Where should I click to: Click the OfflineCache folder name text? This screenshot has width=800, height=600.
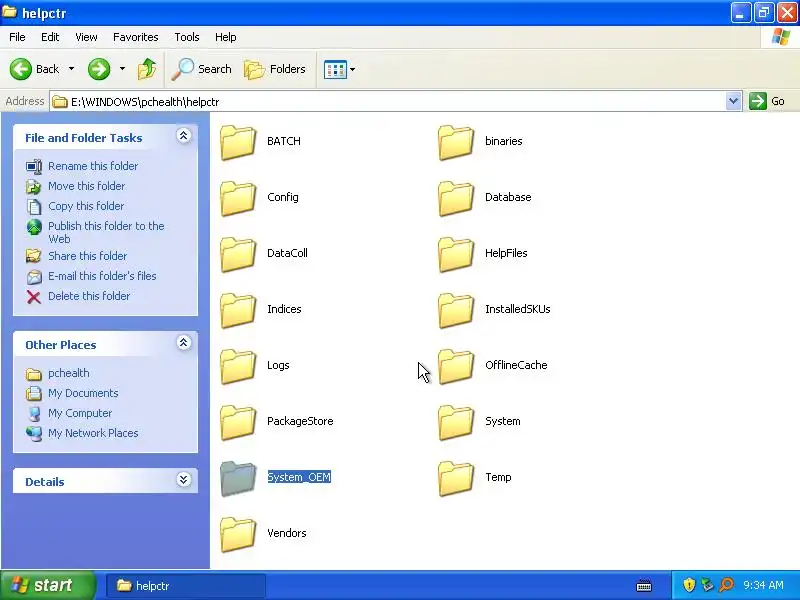(x=516, y=365)
